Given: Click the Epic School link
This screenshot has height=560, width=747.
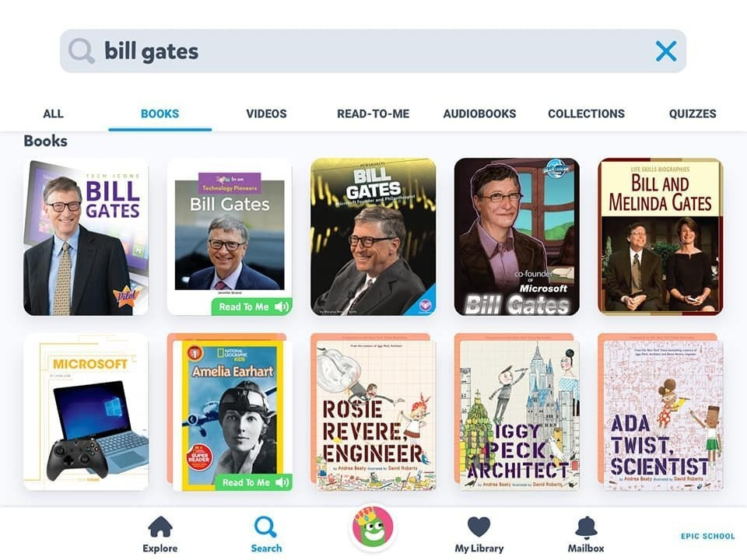Looking at the screenshot, I should [707, 536].
